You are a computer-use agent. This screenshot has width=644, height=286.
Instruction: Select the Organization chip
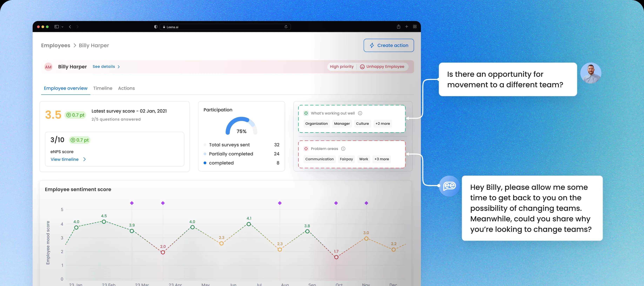(x=317, y=124)
